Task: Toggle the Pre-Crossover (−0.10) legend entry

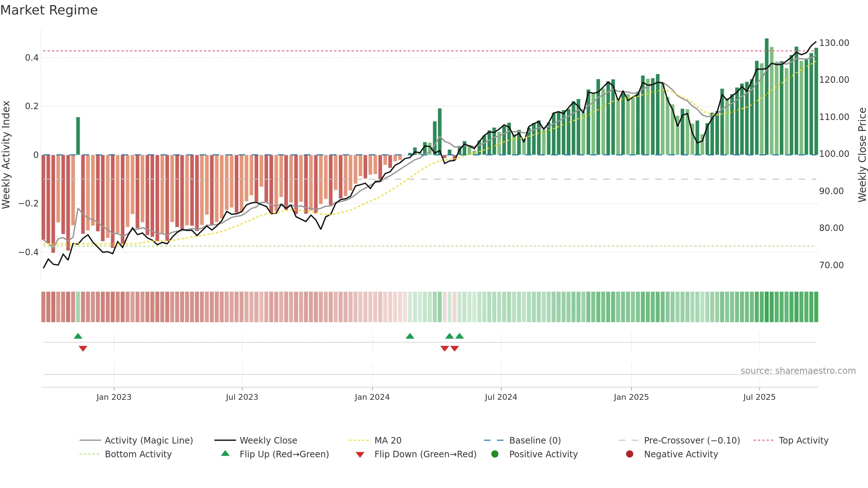Action: coord(679,440)
